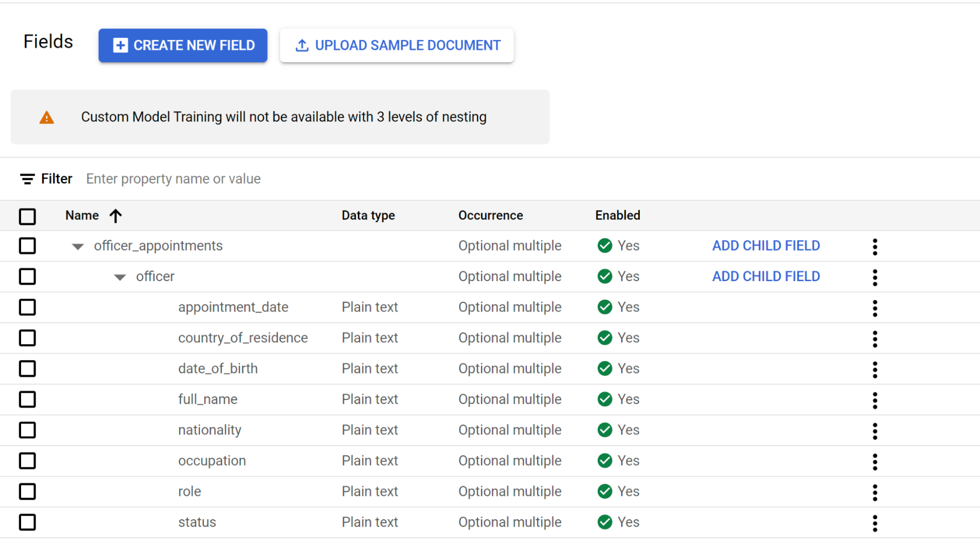Toggle the select-all checkbox in header

coord(27,216)
